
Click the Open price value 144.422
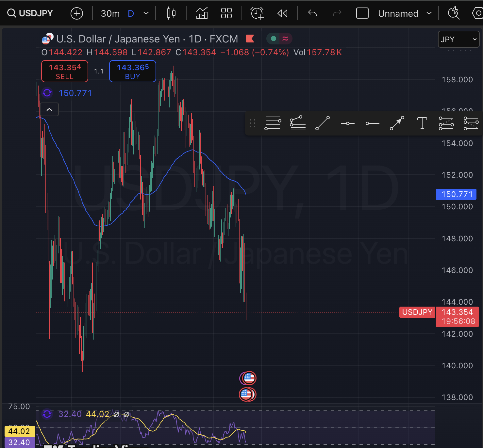point(66,52)
